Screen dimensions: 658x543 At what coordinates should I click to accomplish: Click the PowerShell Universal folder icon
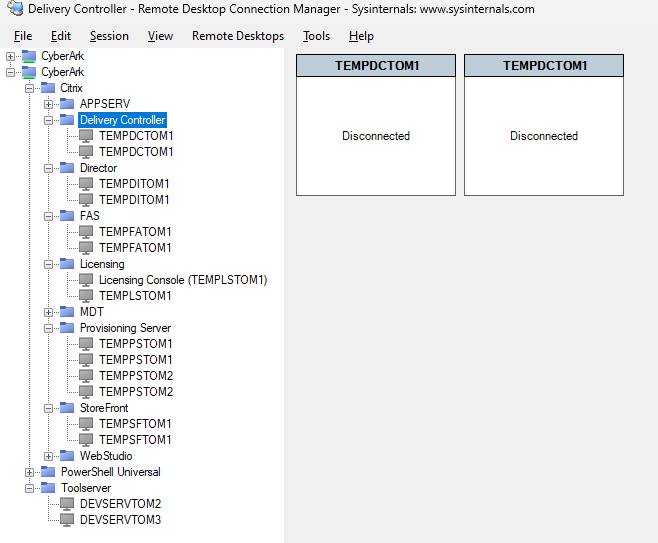(x=48, y=472)
